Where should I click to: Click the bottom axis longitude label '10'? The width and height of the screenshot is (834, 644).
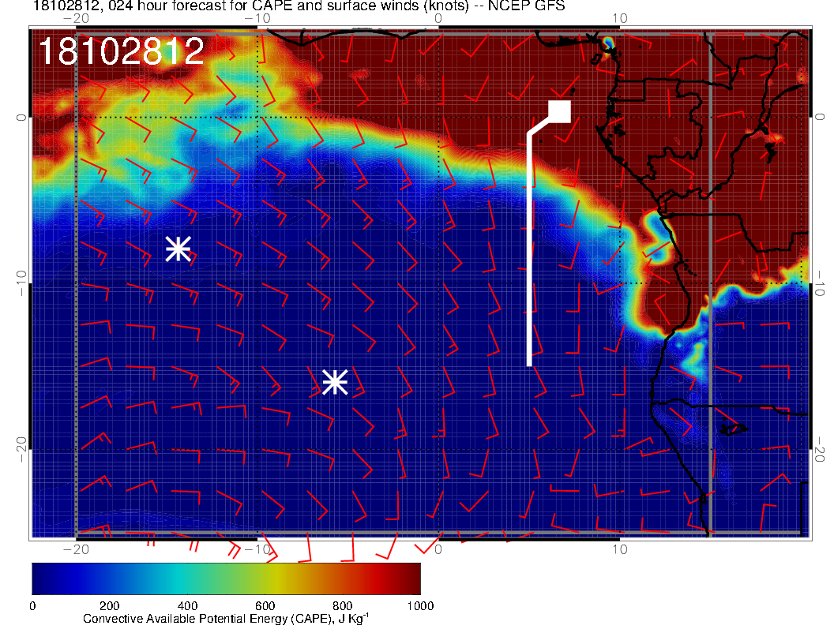point(620,549)
